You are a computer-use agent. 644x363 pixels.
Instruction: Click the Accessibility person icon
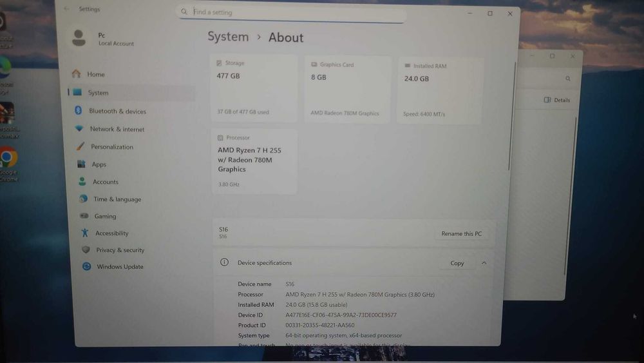point(84,233)
